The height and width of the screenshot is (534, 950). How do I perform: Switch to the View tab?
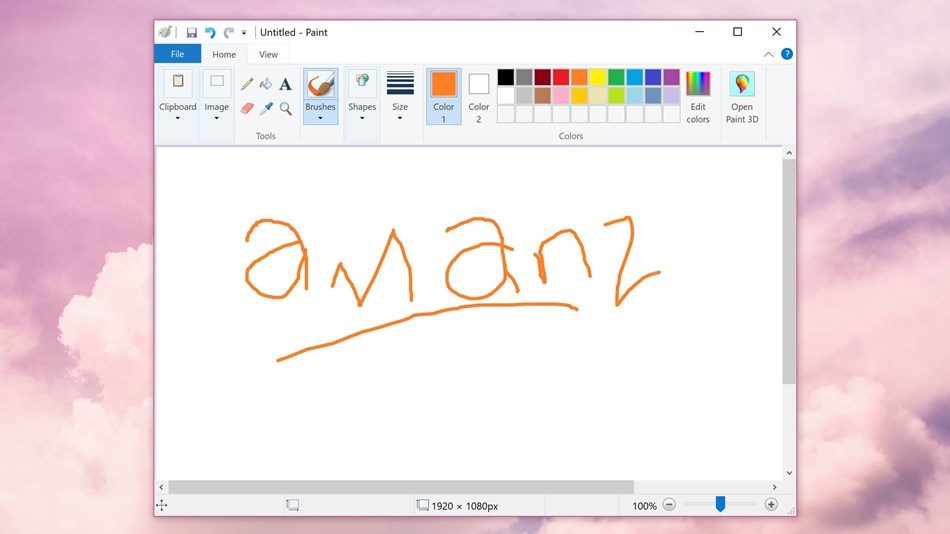[268, 54]
